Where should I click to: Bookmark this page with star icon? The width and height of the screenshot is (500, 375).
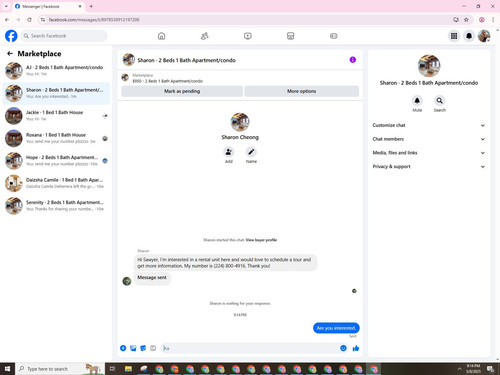pyautogui.click(x=466, y=20)
